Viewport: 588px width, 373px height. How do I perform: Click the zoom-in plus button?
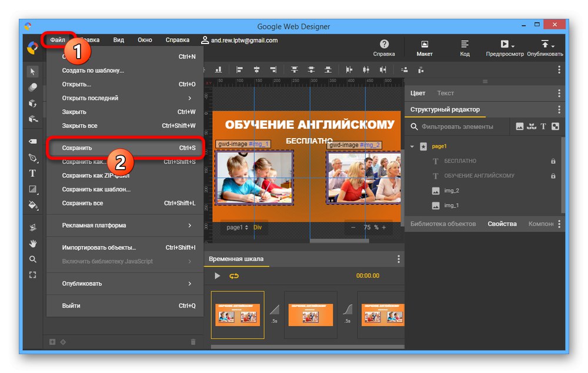(x=384, y=227)
